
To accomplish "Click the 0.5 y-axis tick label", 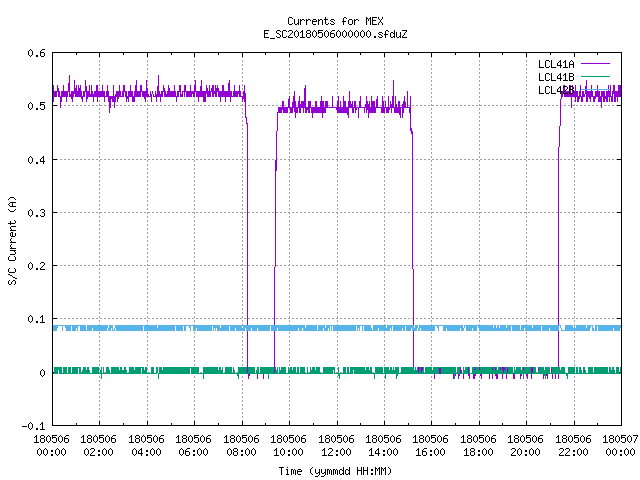I will pos(36,106).
